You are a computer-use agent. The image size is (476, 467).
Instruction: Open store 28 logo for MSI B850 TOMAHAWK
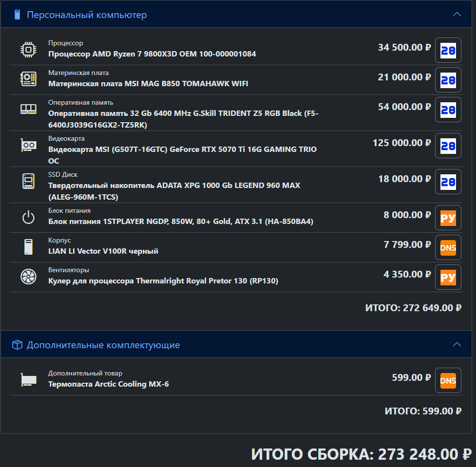click(x=448, y=80)
